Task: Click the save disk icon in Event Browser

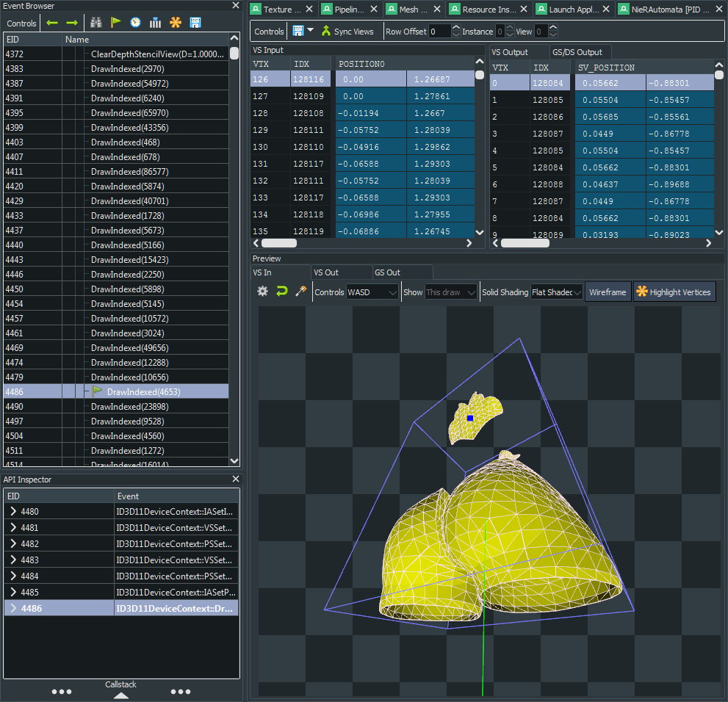Action: click(195, 23)
